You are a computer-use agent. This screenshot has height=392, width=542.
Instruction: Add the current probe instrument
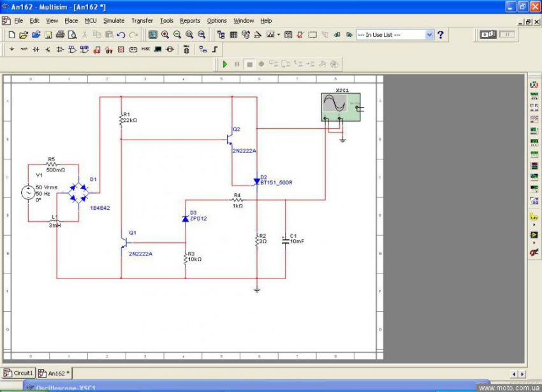[x=534, y=252]
